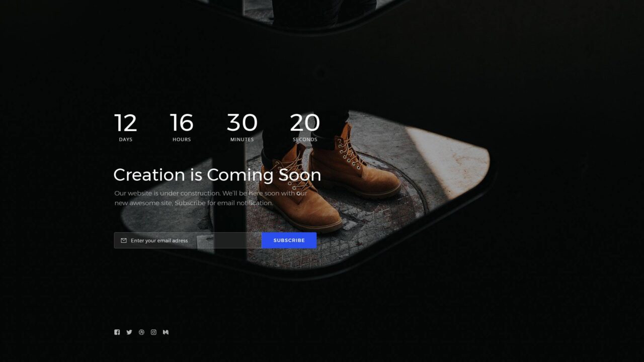Open the Twitter bird icon

tap(129, 332)
